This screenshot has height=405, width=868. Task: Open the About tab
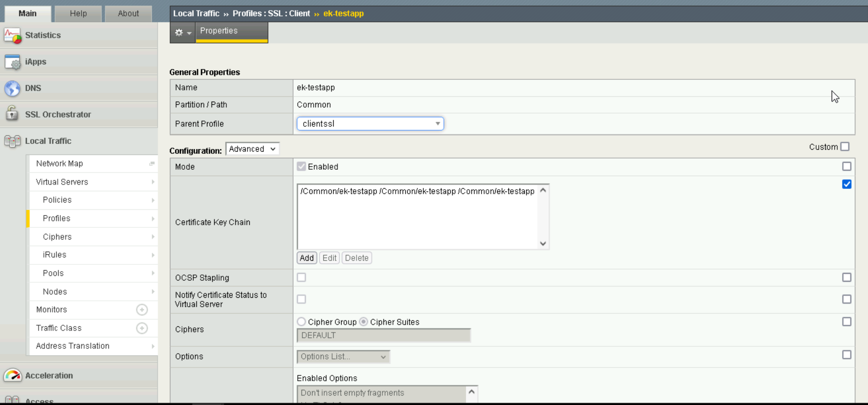128,14
